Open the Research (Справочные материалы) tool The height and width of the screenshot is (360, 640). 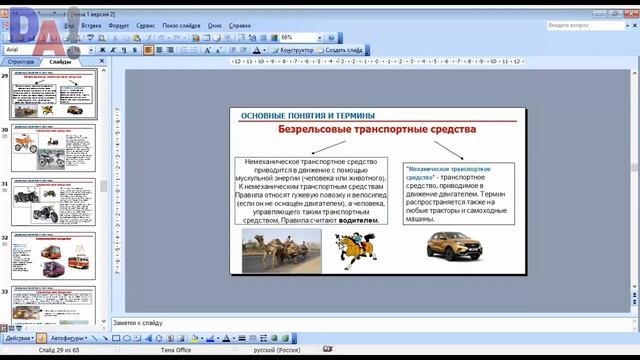click(101, 38)
